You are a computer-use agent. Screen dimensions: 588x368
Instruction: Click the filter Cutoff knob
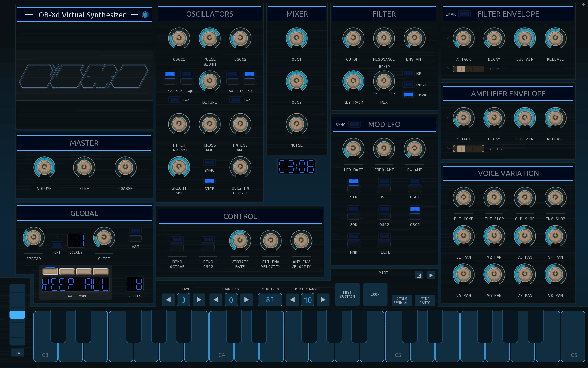(353, 38)
